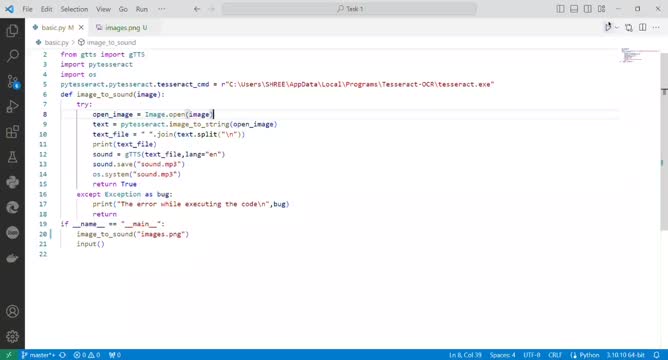Open the Manage gear settings icon
The width and height of the screenshot is (668, 360).
pyautogui.click(x=12, y=337)
